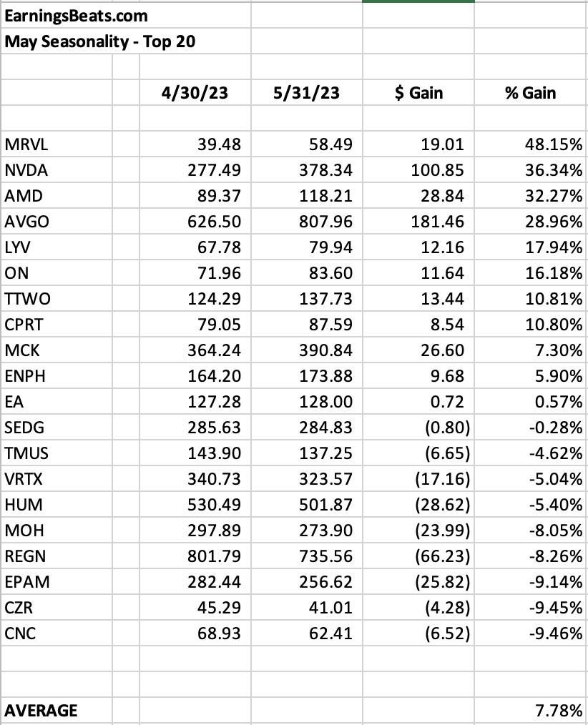Click MCK's 390.84 price cell
The height and width of the screenshot is (725, 588).
pos(307,350)
